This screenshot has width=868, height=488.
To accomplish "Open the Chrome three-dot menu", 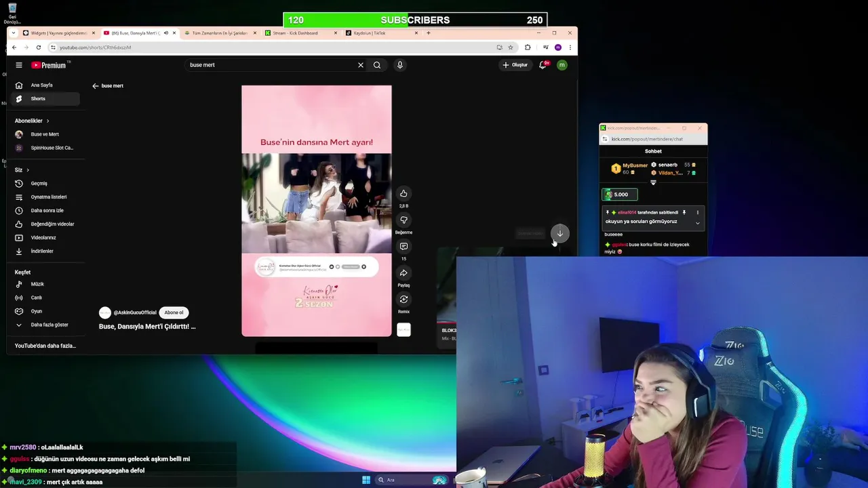I will pyautogui.click(x=570, y=47).
